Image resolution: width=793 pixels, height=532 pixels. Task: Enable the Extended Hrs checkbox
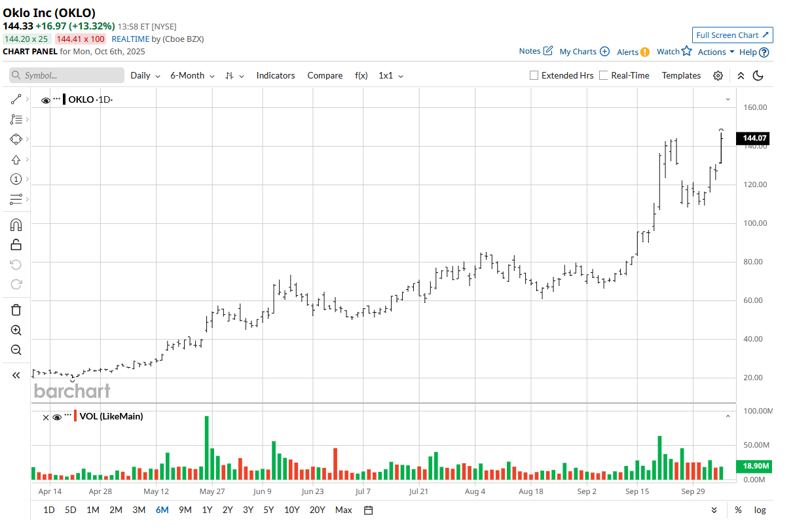534,76
